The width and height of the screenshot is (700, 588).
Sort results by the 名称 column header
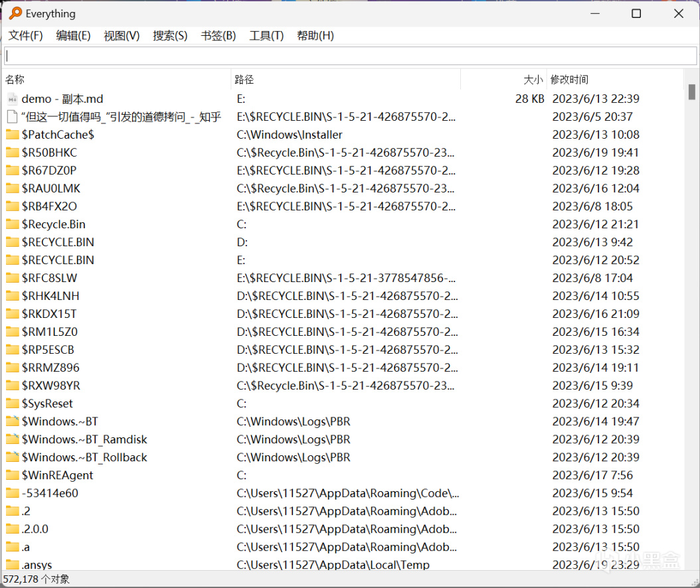[117, 80]
